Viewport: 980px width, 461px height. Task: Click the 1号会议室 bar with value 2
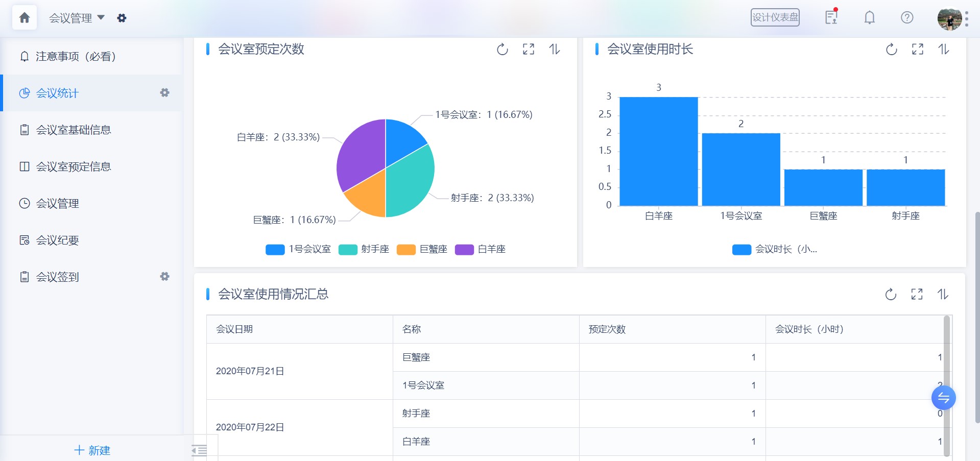[741, 169]
